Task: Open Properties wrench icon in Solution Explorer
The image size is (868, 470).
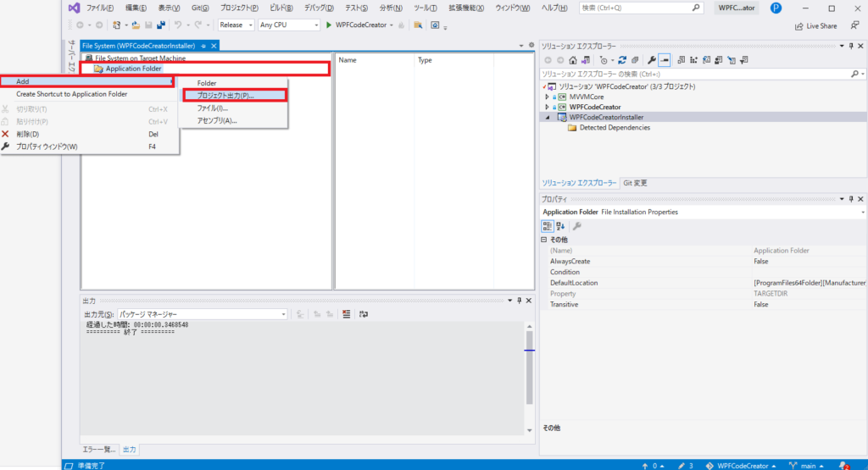Action: coord(652,60)
